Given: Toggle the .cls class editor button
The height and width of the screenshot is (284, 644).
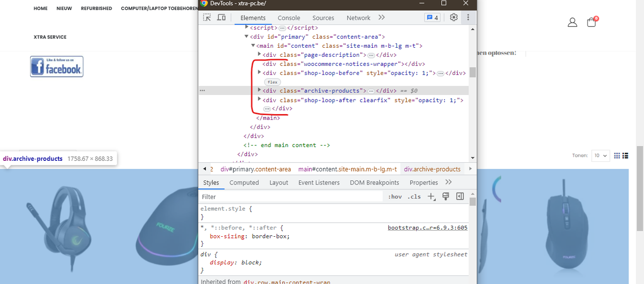Looking at the screenshot, I should point(414,197).
